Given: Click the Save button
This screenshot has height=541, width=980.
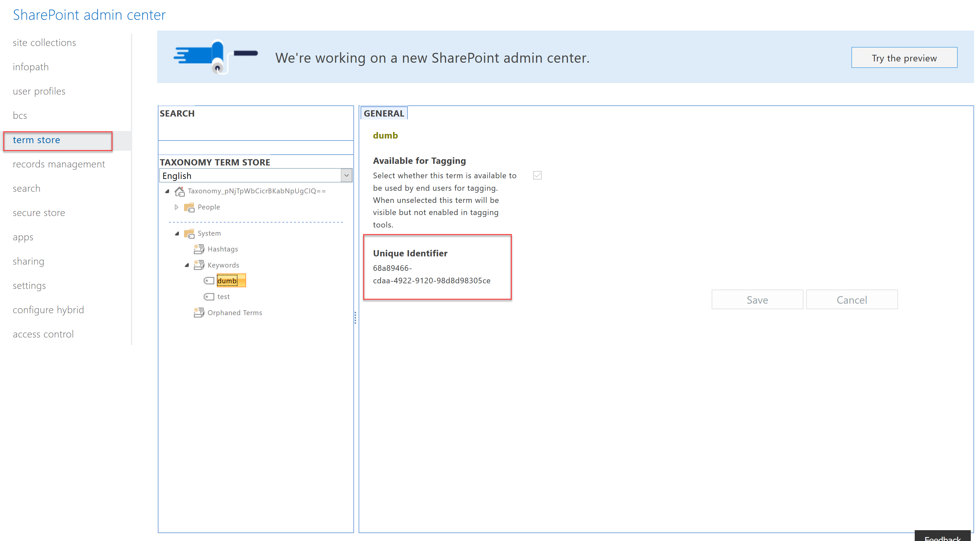Looking at the screenshot, I should [x=757, y=300].
